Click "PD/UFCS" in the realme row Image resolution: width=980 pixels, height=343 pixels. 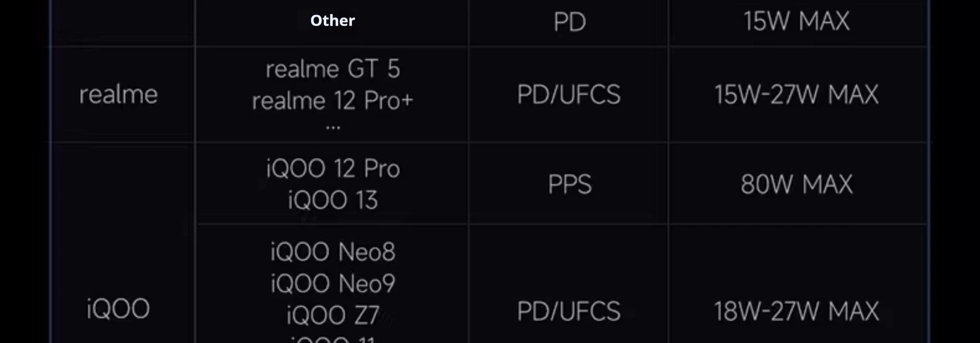(569, 95)
